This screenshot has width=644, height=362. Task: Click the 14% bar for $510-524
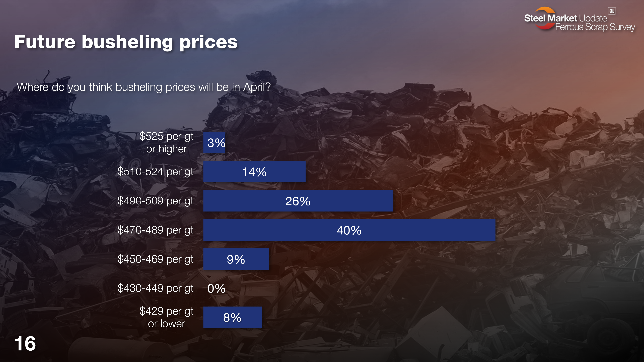pos(254,172)
